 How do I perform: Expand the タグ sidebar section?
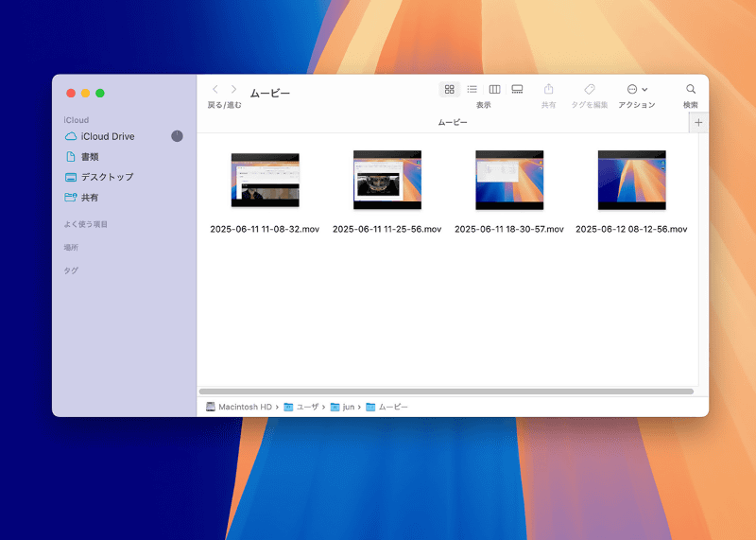coord(71,270)
